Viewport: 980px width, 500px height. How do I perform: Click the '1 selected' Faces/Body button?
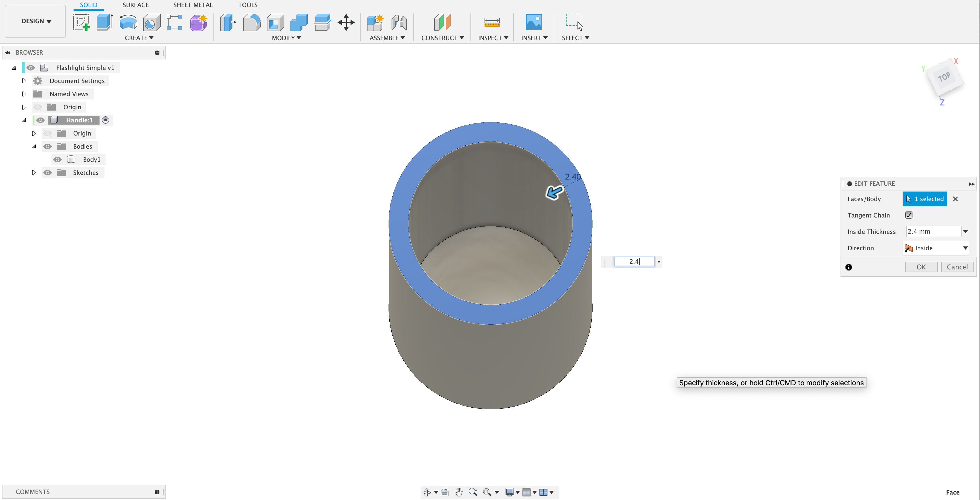coord(924,198)
